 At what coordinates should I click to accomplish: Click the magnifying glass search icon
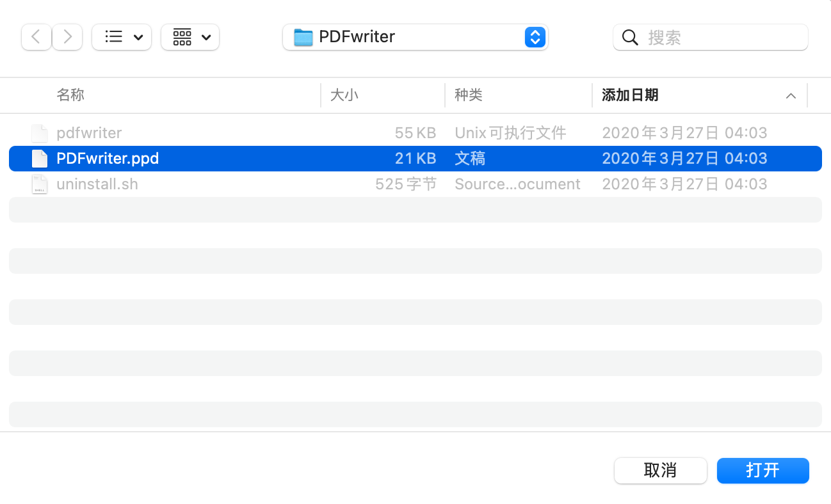[x=629, y=37]
